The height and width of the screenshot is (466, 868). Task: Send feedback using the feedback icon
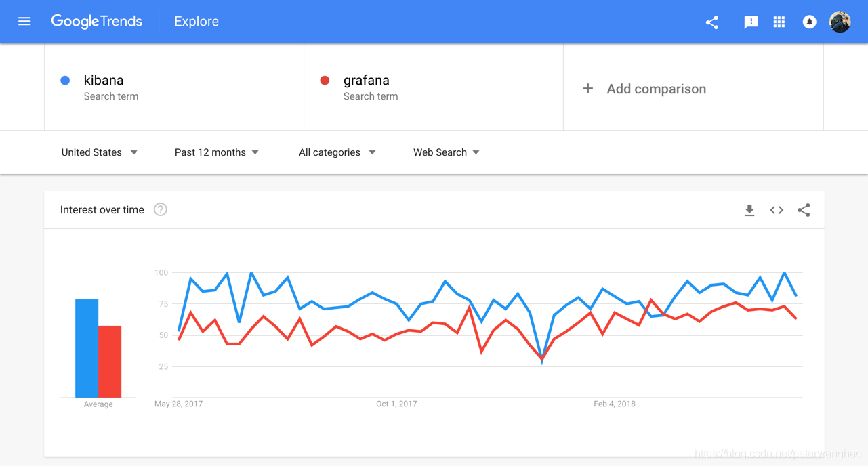tap(751, 22)
